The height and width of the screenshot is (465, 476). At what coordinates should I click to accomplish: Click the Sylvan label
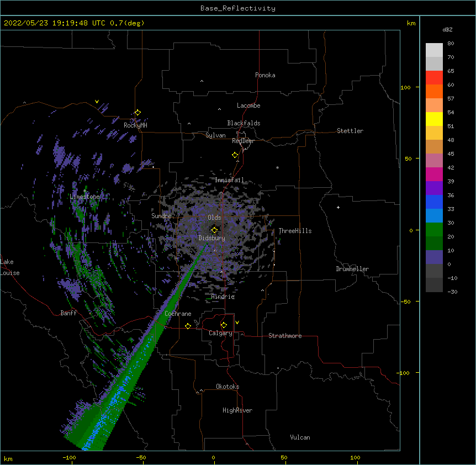(215, 135)
